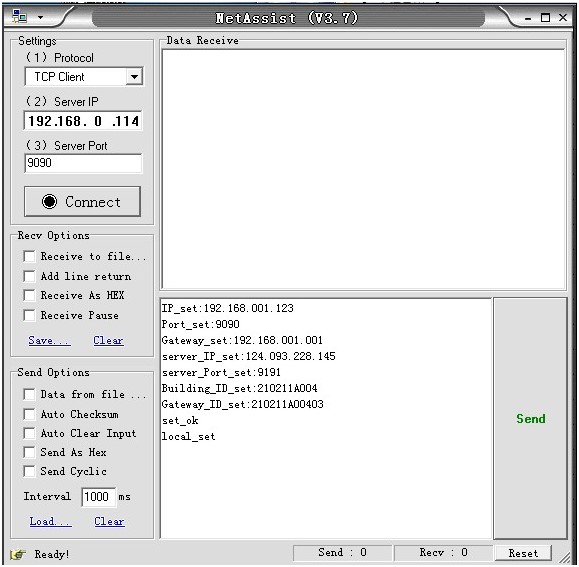Screen dimensions: 579x567
Task: Click the green Send button
Action: click(530, 419)
